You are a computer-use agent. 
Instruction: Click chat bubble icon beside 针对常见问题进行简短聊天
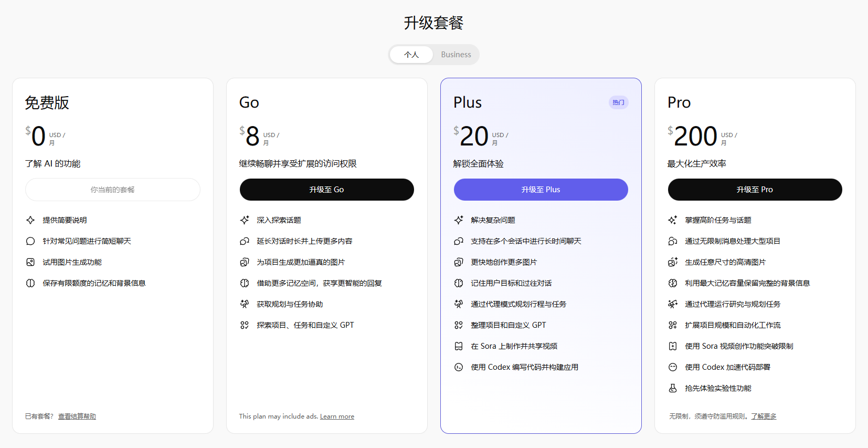(30, 241)
